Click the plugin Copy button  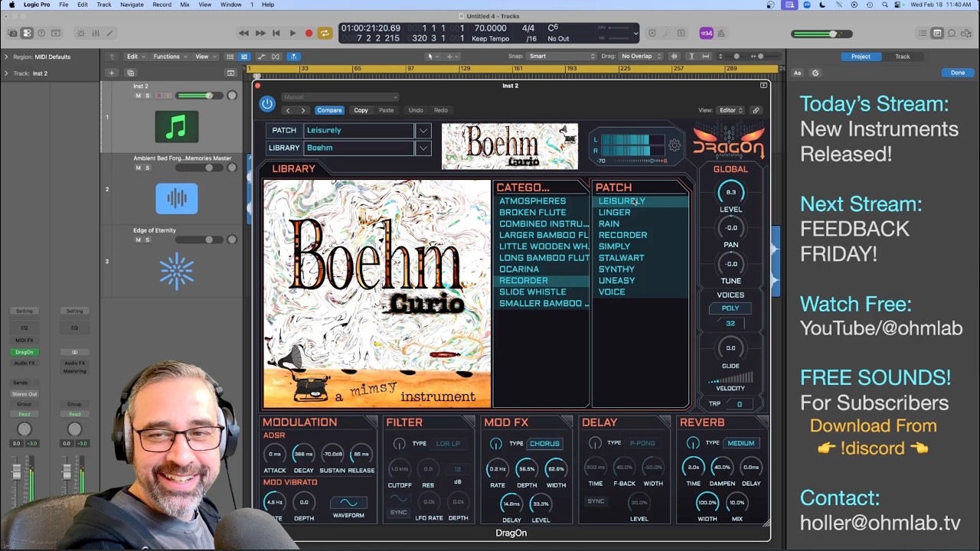[x=361, y=110]
